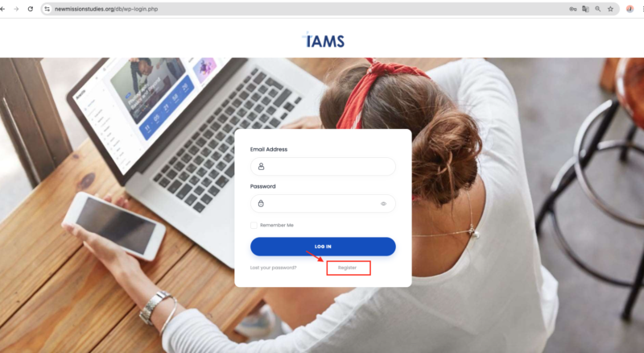Screen dimensions: 644x353
Task: Reload the page with the refresh icon
Action: pyautogui.click(x=31, y=9)
